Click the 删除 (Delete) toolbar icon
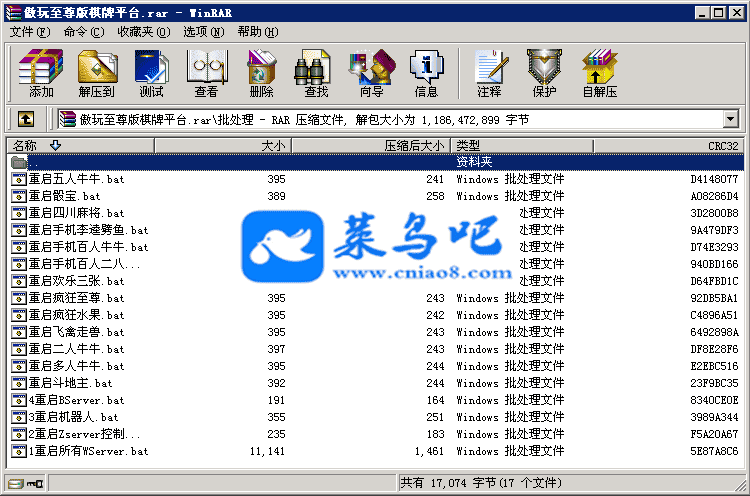The image size is (750, 496). pyautogui.click(x=261, y=73)
